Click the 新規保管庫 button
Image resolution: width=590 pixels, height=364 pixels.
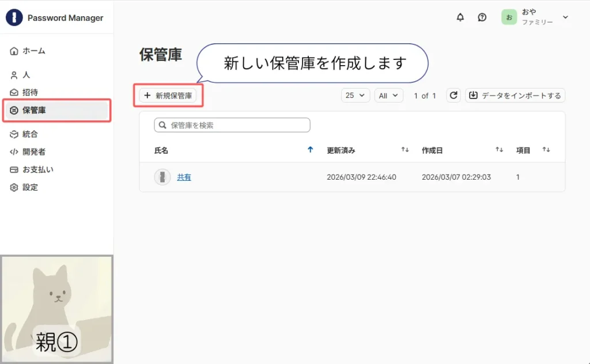pyautogui.click(x=168, y=96)
